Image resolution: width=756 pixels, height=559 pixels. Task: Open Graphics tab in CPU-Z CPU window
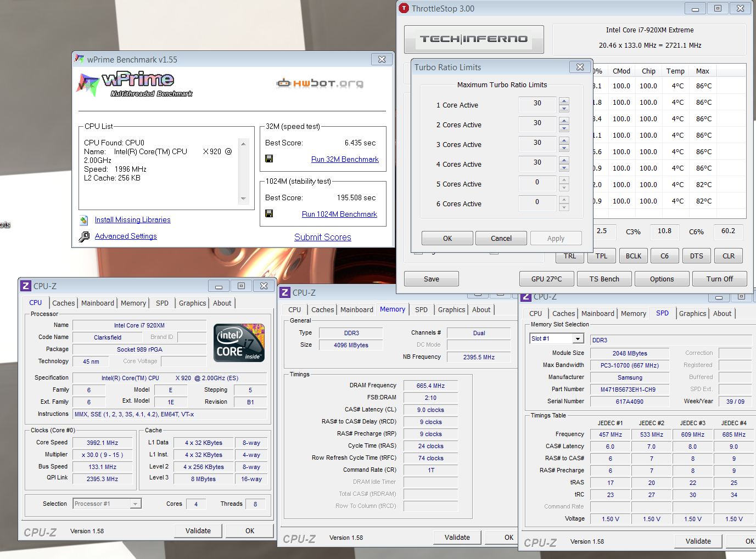(193, 303)
